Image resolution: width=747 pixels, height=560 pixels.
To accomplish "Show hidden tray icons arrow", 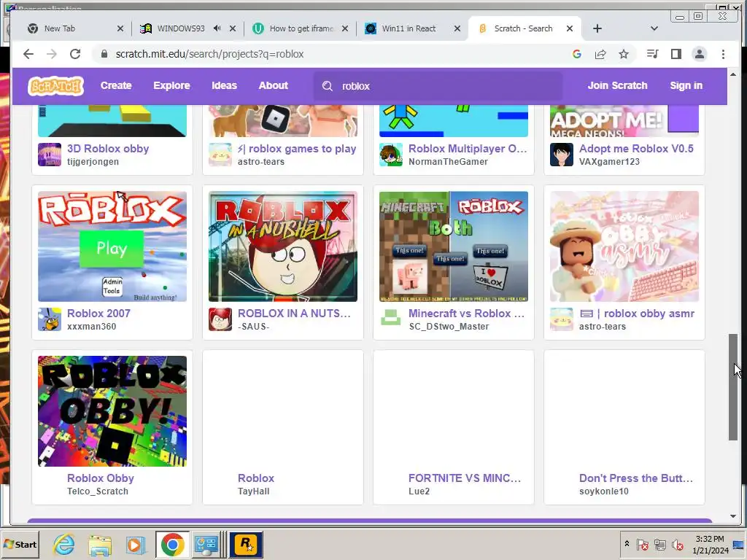I will 627,544.
